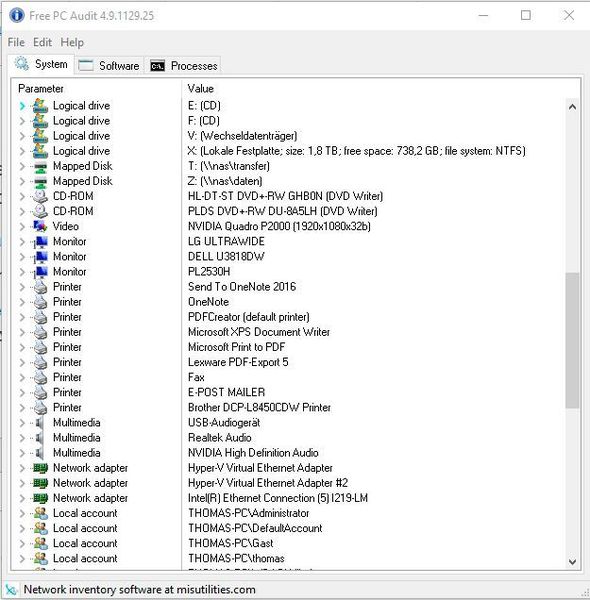Image resolution: width=590 pixels, height=600 pixels.
Task: Click the CD-ROM icon for PLDS DVD+-RW
Action: pyautogui.click(x=40, y=211)
